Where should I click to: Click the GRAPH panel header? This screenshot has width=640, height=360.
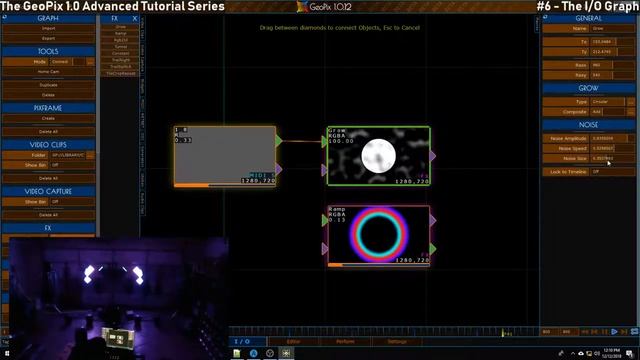48,18
